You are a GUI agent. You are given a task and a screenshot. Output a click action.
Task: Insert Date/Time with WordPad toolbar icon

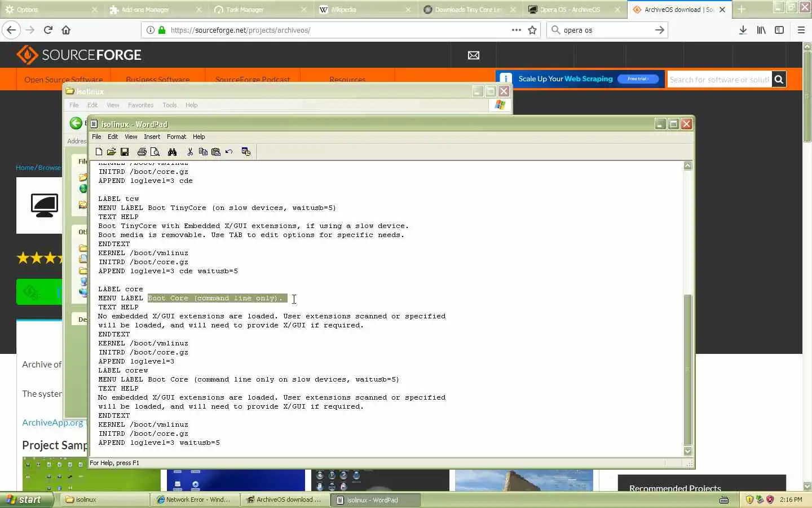pyautogui.click(x=246, y=152)
